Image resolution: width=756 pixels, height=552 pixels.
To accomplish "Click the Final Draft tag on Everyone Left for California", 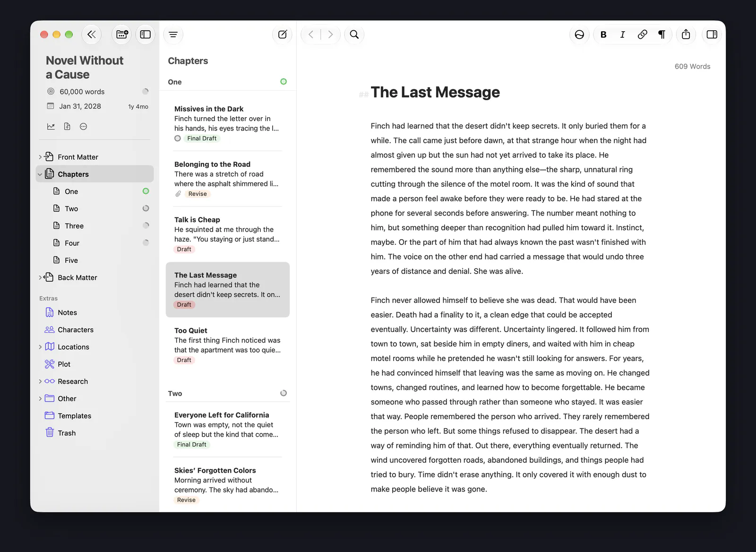I will pyautogui.click(x=192, y=445).
